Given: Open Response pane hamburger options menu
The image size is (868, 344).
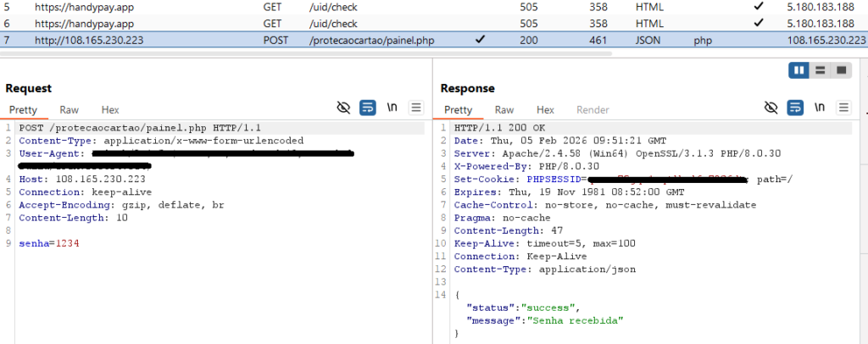Looking at the screenshot, I should click(843, 108).
